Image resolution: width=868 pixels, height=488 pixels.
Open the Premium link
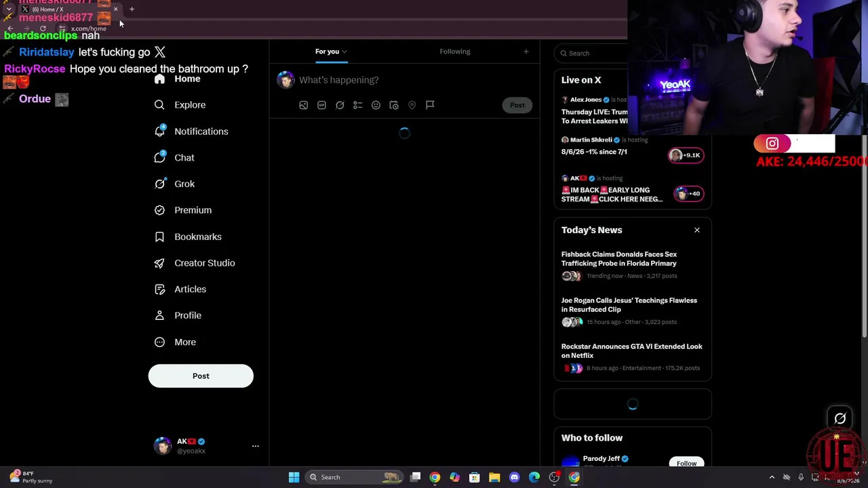193,210
